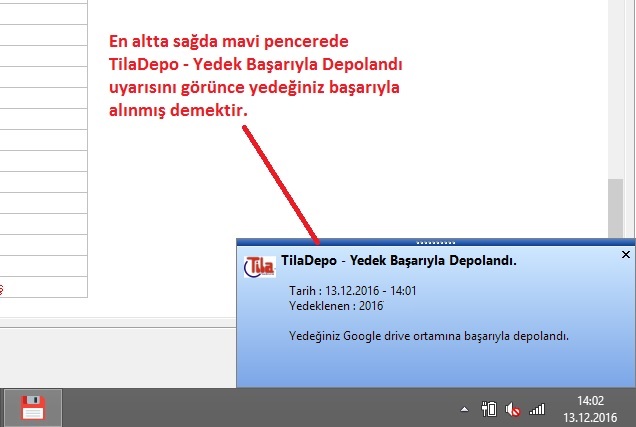Select the notification title 'TilaDepo - Yedek Başarıyla Depolandı.'

(399, 260)
